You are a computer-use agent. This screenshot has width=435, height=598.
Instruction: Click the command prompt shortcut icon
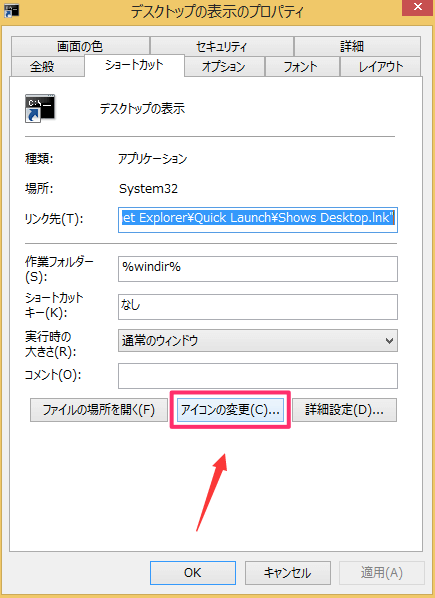[40, 108]
